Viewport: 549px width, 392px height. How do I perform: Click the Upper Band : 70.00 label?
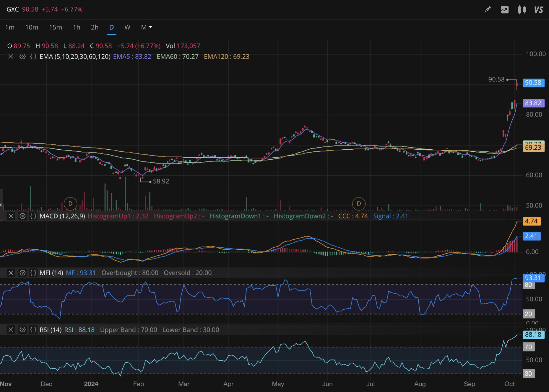(x=129, y=330)
